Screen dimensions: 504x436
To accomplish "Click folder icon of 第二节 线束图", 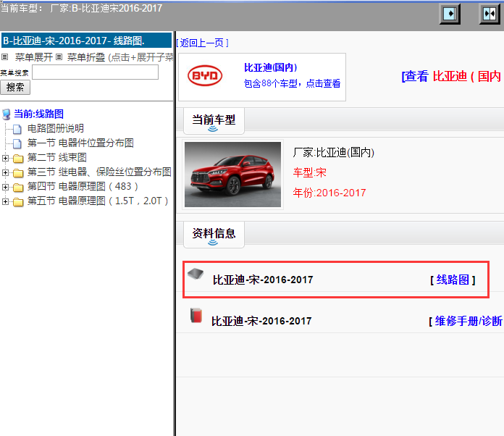I will click(x=18, y=158).
